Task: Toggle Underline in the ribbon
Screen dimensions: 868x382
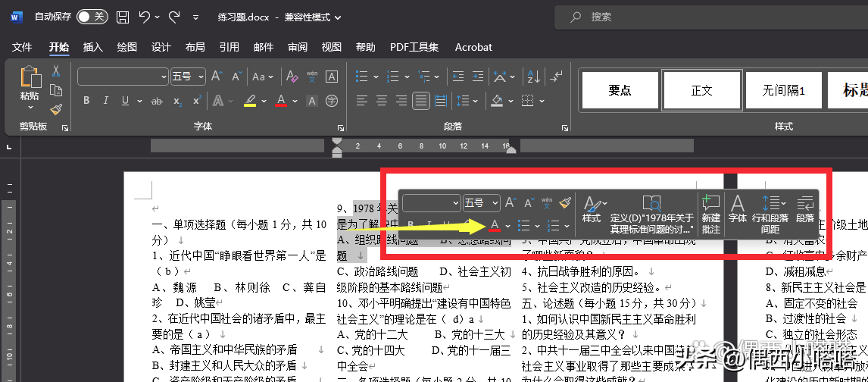Action: (124, 101)
